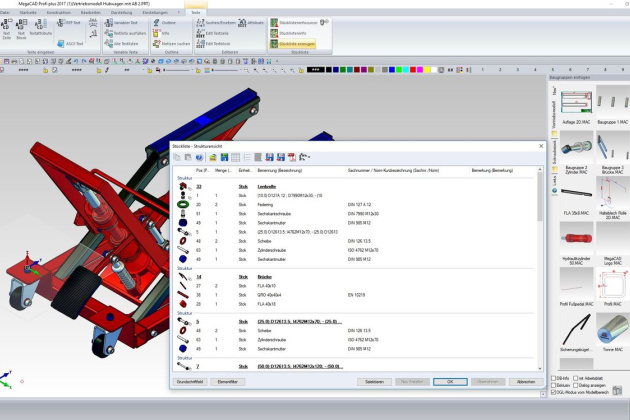Open the dropdown arrow in Stückliste toolbar
630x420 pixels.
[x=307, y=157]
